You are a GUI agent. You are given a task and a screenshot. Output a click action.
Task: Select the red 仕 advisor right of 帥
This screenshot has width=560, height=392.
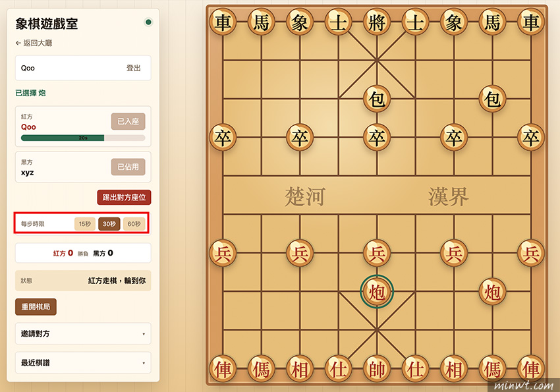[415, 369]
